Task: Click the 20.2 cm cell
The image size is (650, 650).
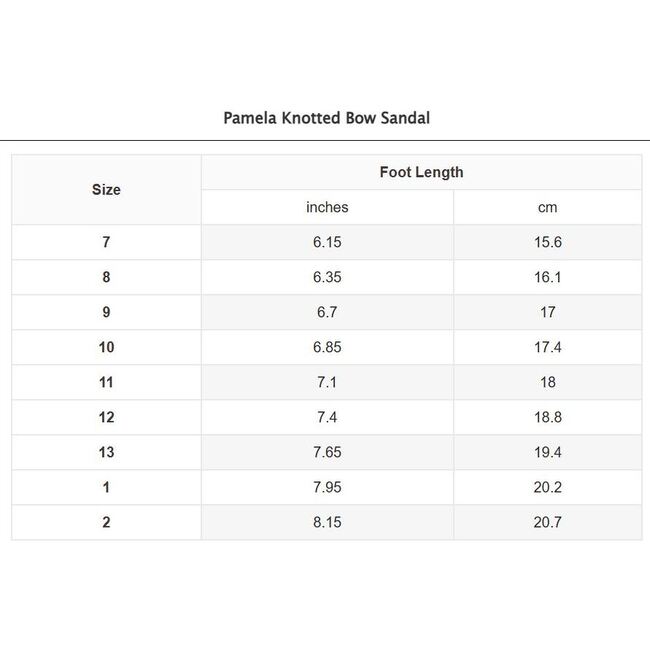Action: point(547,487)
